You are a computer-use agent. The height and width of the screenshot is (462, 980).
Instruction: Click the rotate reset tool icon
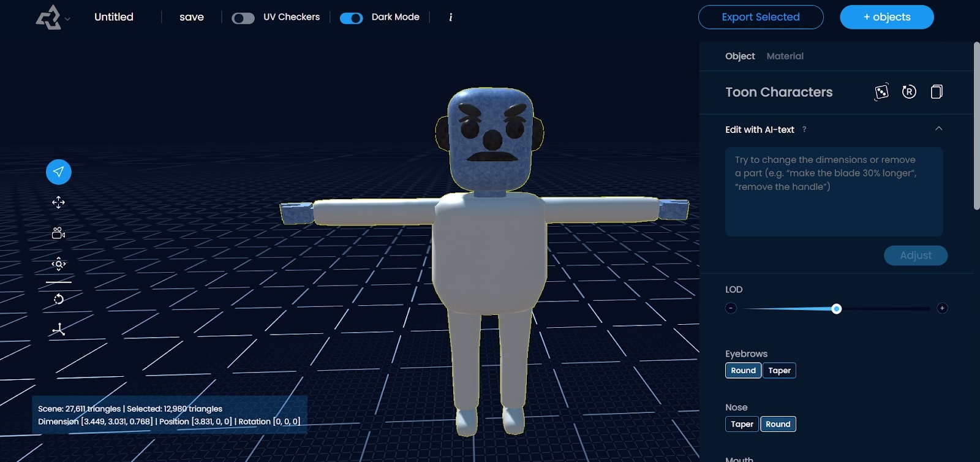59,299
